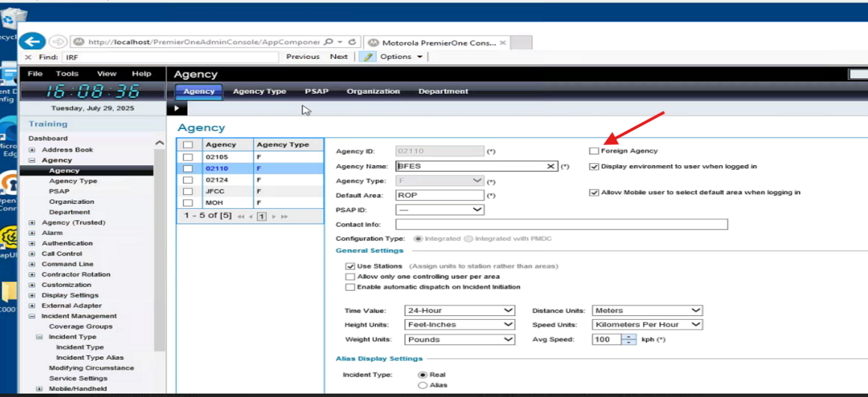Open Coverage Groups in sidebar tree
This screenshot has height=397, width=868.
pos(81,327)
